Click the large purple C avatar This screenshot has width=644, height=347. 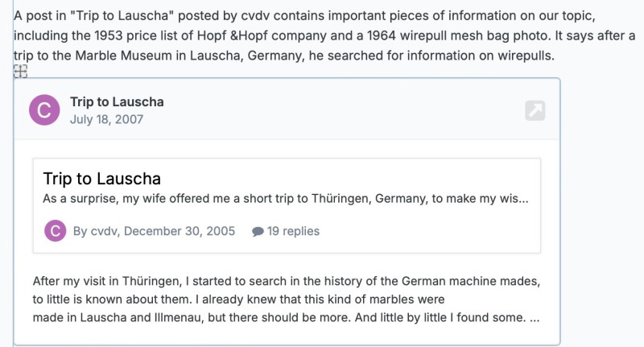(44, 109)
